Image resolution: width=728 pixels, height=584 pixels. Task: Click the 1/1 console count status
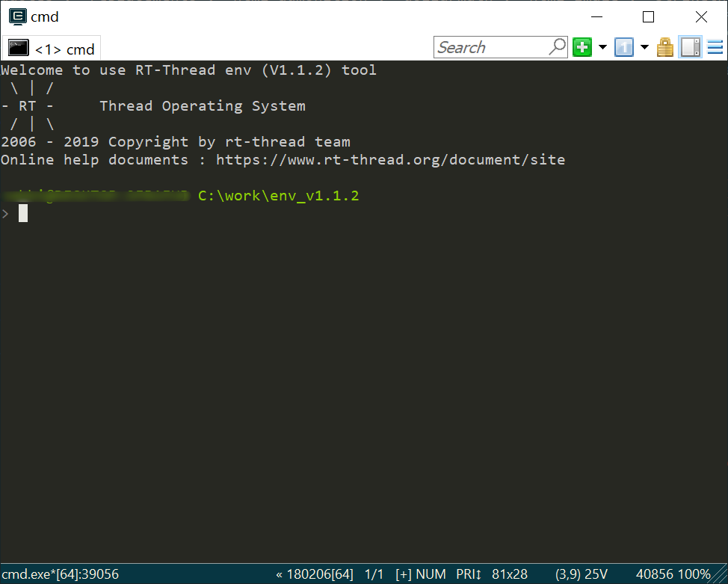(374, 574)
